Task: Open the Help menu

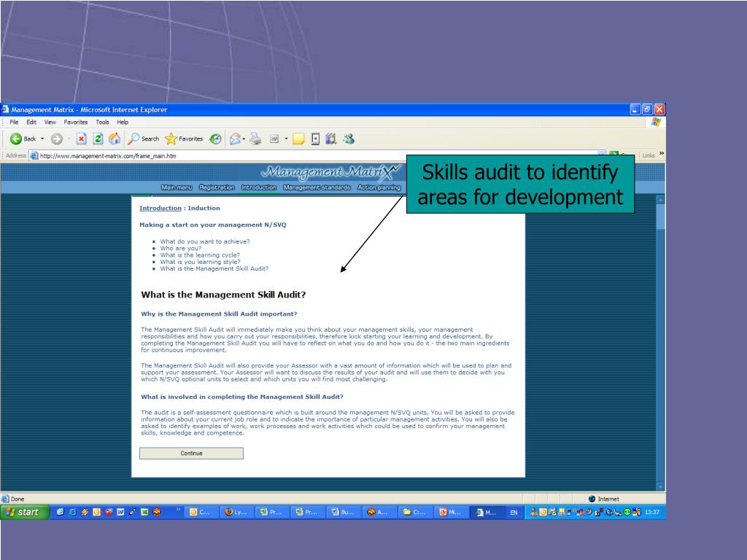Action: pyautogui.click(x=123, y=122)
